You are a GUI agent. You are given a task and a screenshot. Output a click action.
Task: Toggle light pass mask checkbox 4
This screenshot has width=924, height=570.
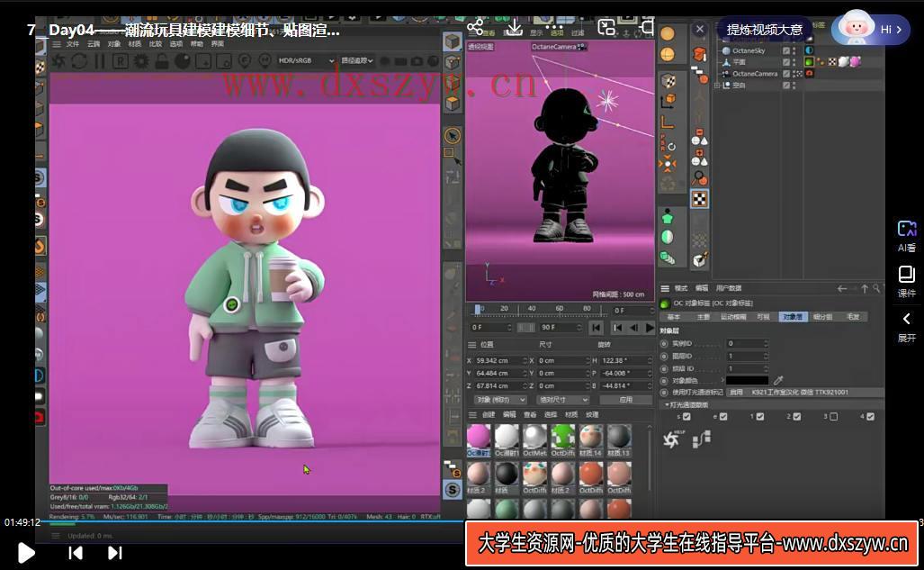[870, 417]
